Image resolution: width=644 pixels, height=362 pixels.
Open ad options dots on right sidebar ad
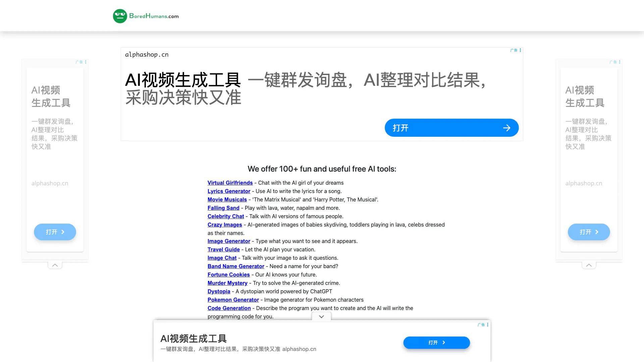click(x=620, y=62)
